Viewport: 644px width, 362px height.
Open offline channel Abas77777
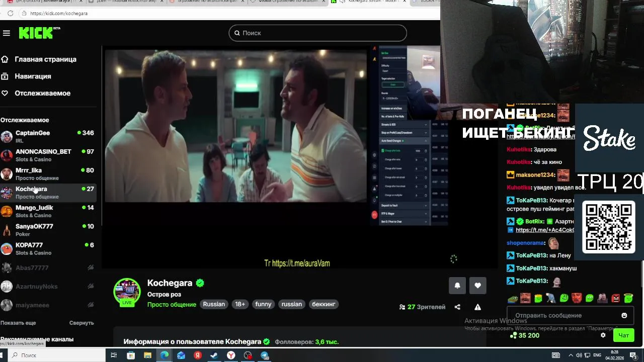[x=48, y=268]
